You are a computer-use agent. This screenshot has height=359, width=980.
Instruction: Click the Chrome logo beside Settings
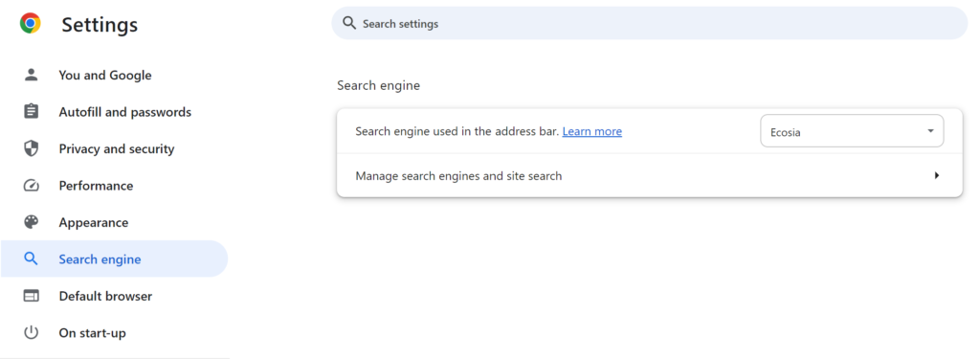(x=30, y=24)
